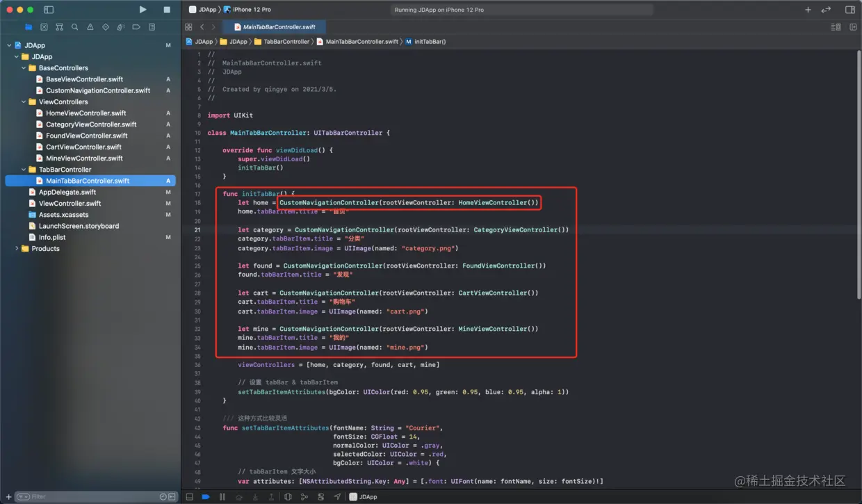The width and height of the screenshot is (862, 504).
Task: Click JDApp project in jump bar
Action: pos(200,42)
